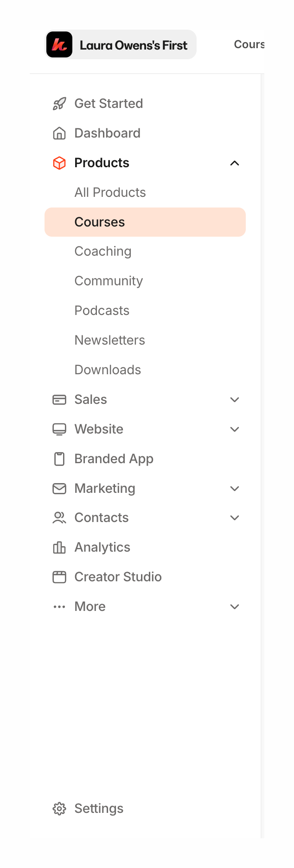Click the Kajabi logo icon
The image size is (294, 868).
pyautogui.click(x=59, y=45)
